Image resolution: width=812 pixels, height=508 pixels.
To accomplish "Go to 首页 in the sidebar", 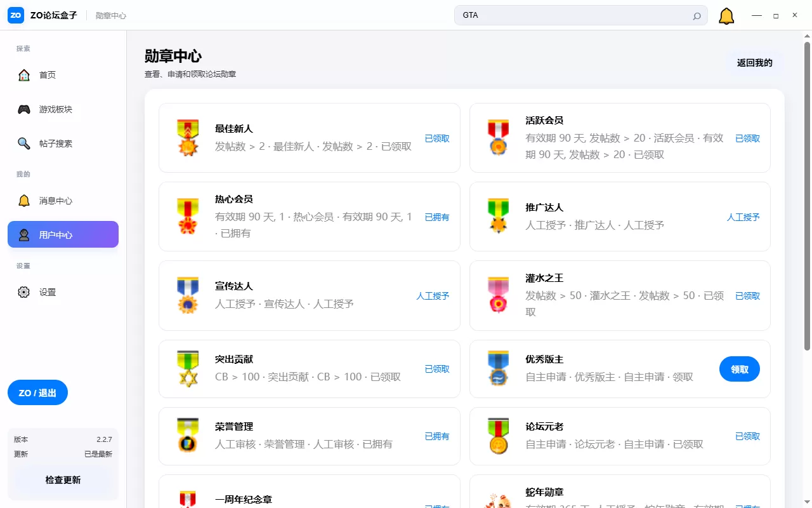I will pos(63,75).
